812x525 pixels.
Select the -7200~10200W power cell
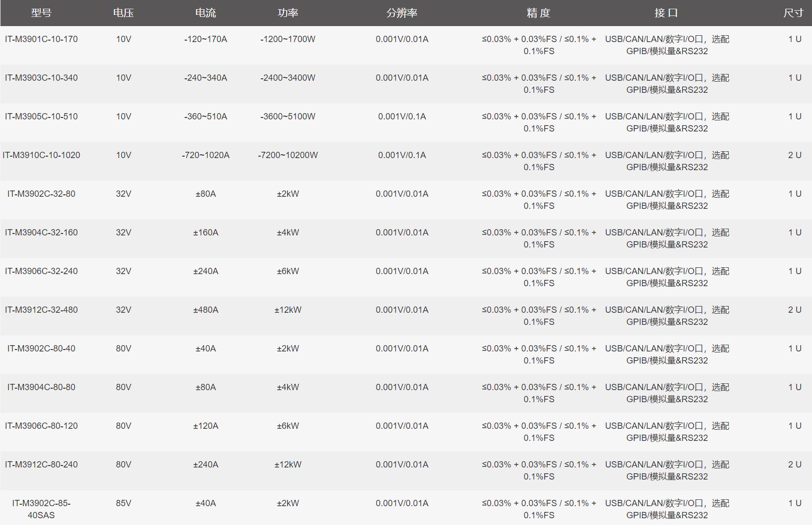[x=288, y=155]
